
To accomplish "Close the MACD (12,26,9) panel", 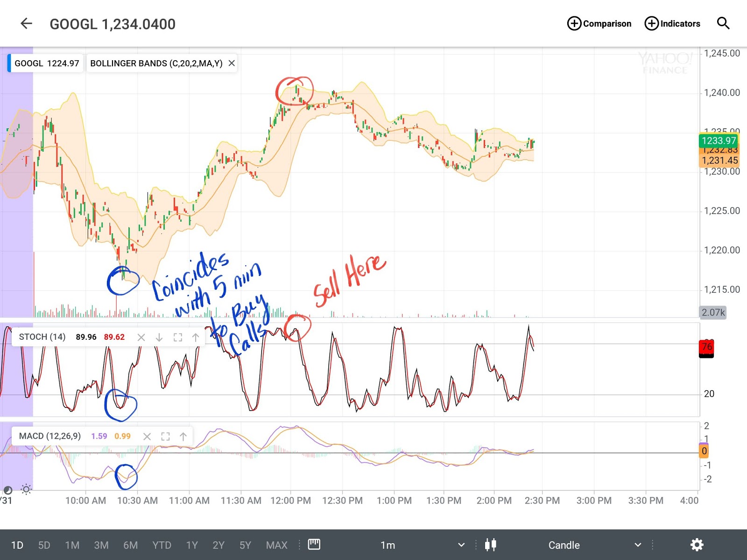I will (x=147, y=436).
